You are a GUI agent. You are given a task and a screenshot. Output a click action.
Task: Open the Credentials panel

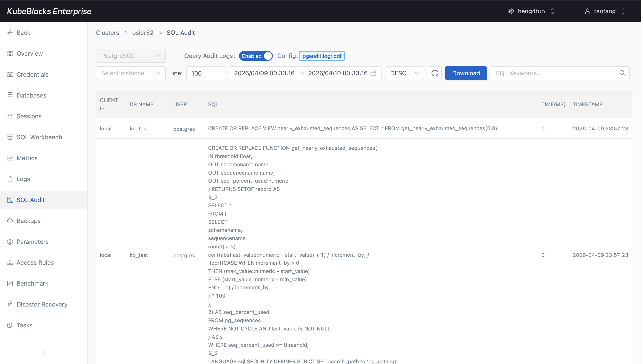point(32,74)
